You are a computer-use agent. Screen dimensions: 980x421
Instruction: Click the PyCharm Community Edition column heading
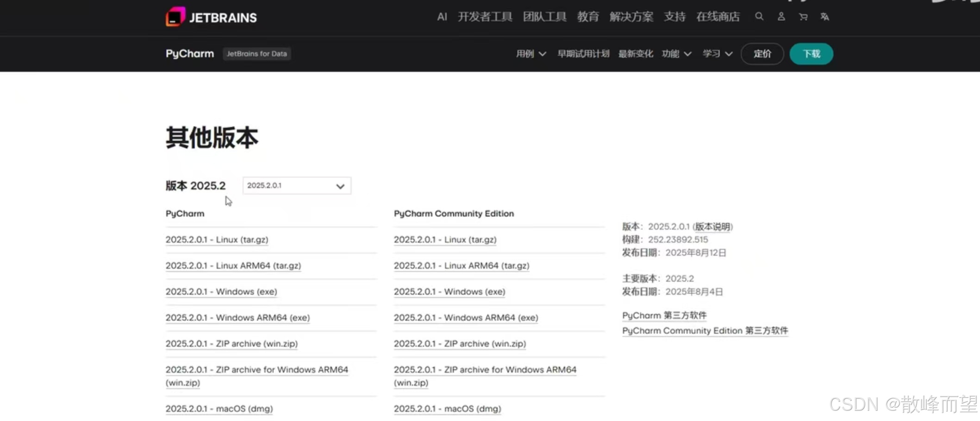tap(454, 214)
